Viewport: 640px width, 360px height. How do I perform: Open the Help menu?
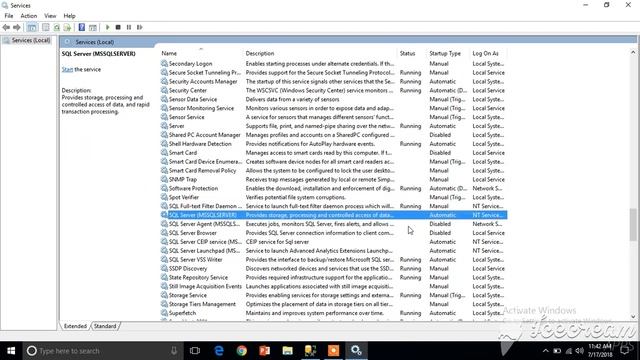(69, 16)
